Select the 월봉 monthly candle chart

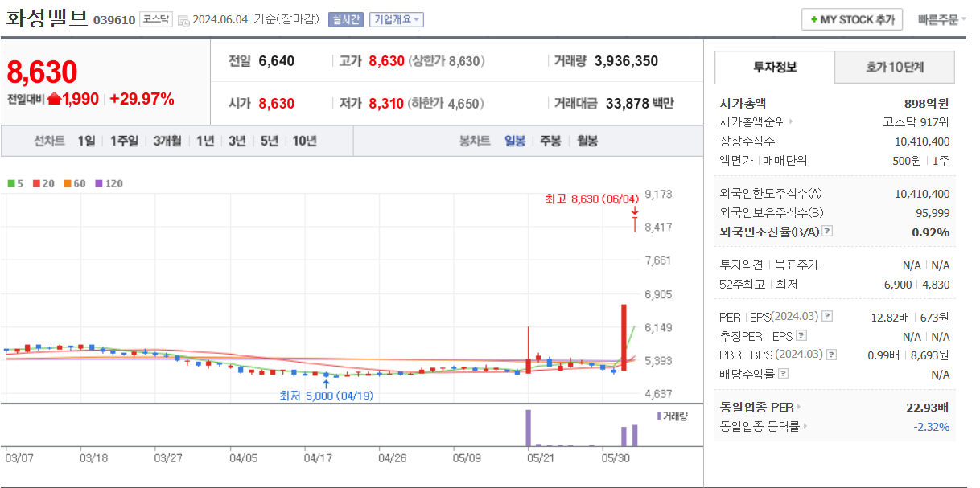point(587,141)
